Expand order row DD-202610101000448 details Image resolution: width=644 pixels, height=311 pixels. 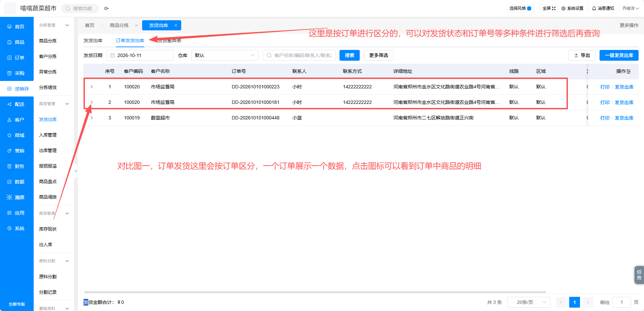click(92, 118)
